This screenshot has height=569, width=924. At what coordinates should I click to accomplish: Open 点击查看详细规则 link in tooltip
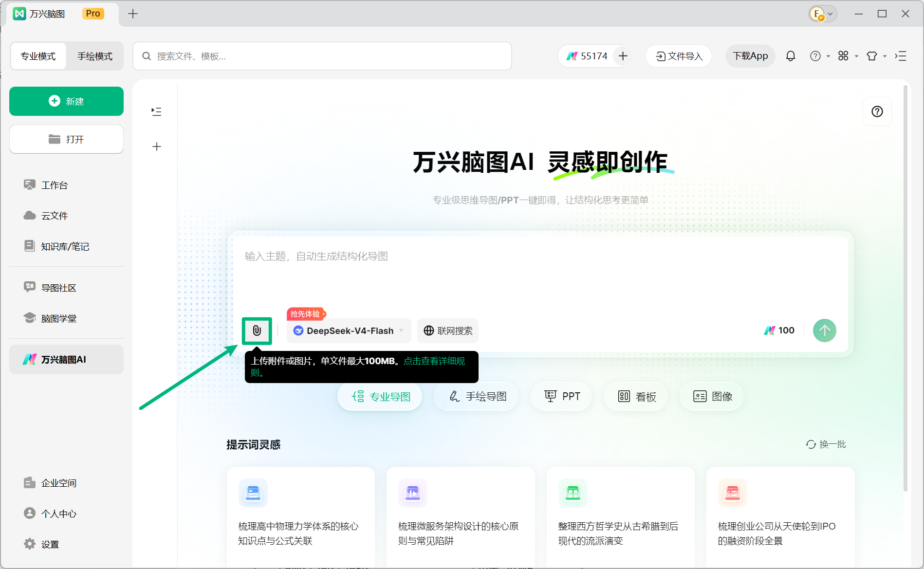(434, 361)
